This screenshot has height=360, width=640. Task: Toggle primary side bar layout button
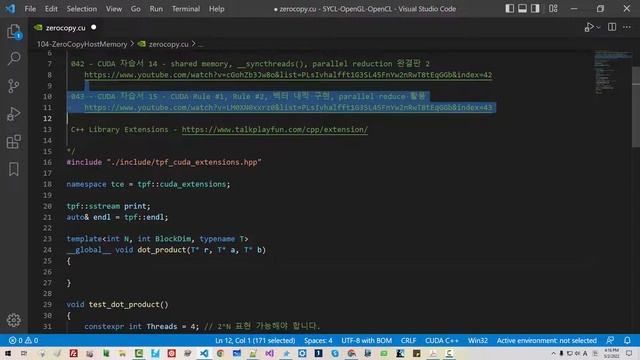click(x=509, y=9)
